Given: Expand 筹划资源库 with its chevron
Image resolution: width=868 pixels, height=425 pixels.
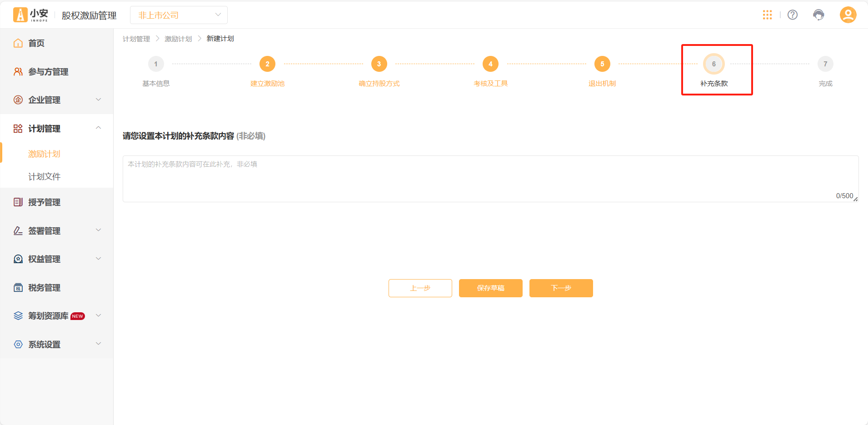Looking at the screenshot, I should tap(98, 315).
